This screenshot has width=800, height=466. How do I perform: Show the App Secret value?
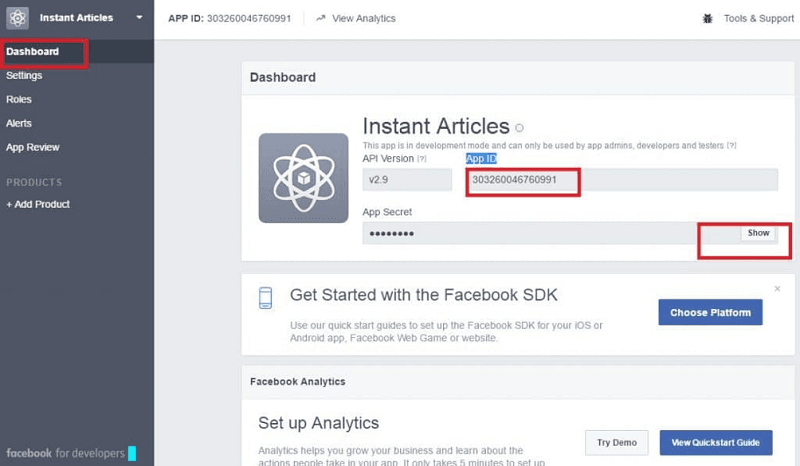coord(758,233)
